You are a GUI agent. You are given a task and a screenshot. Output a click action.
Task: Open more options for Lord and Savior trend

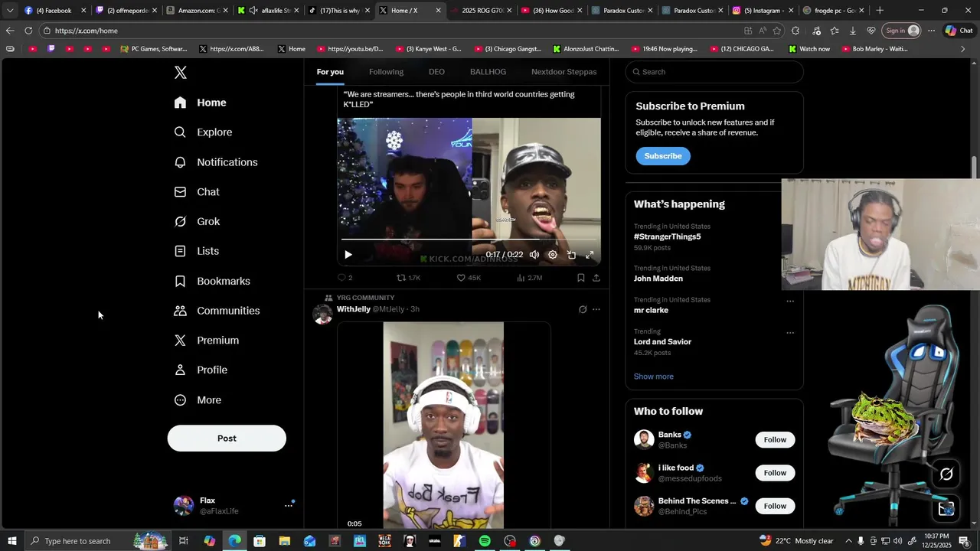point(790,333)
